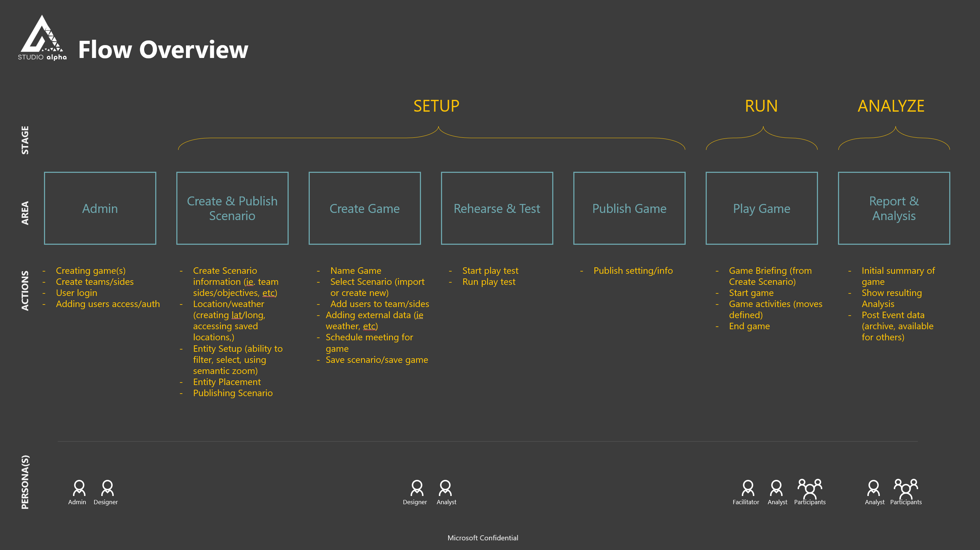Click the 'Run play test' action

489,282
